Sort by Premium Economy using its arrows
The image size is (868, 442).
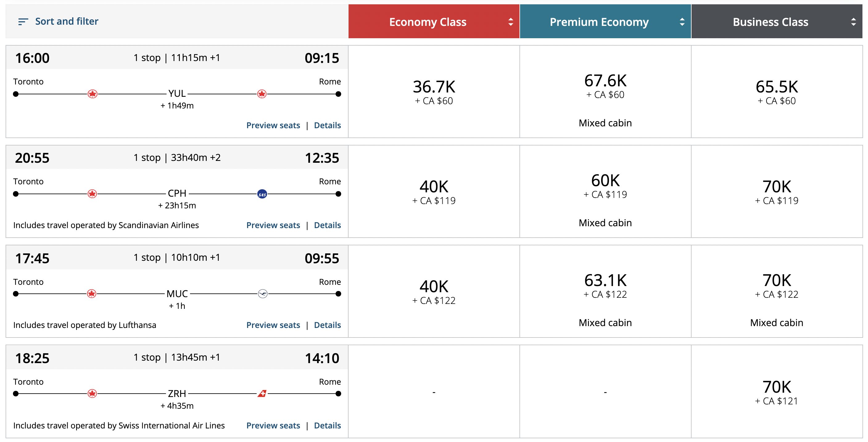pos(682,22)
